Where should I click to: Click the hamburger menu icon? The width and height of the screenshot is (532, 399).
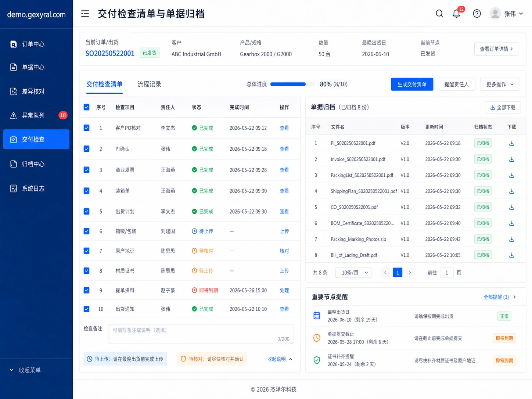pos(85,14)
